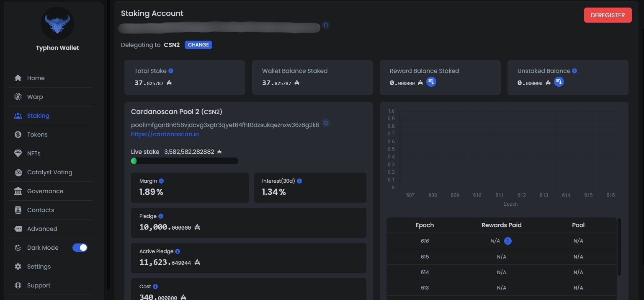The image size is (644, 300).
Task: Copy the staking account address
Action: coord(326,25)
